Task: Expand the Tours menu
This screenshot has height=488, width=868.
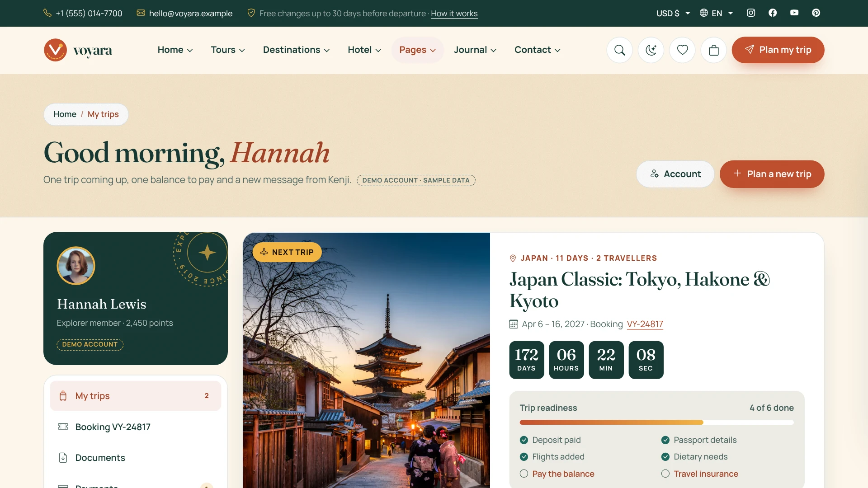Action: pos(228,50)
